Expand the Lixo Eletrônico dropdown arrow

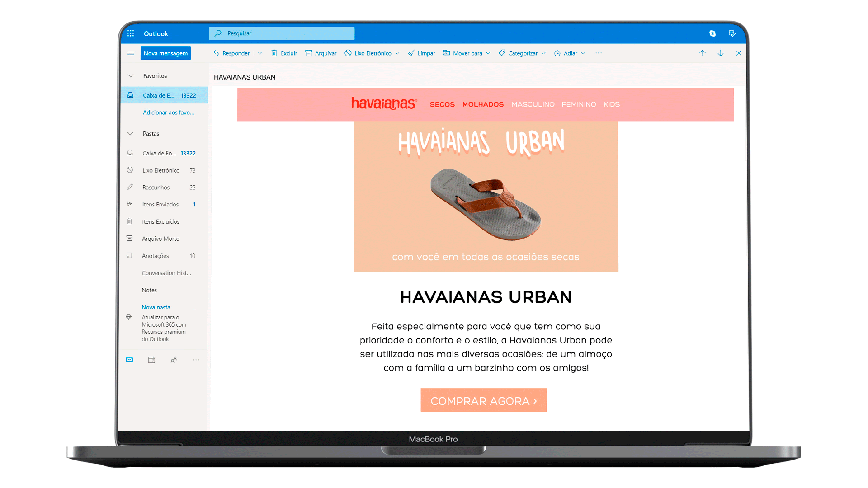pyautogui.click(x=397, y=53)
